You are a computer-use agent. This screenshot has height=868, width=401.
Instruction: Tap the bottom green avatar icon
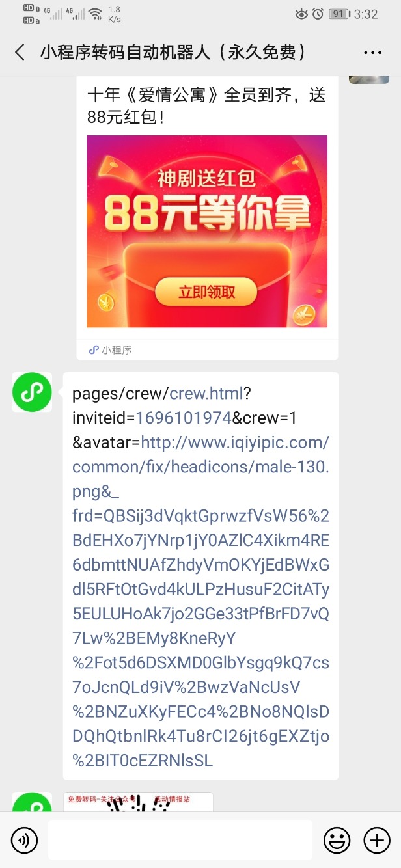32,802
